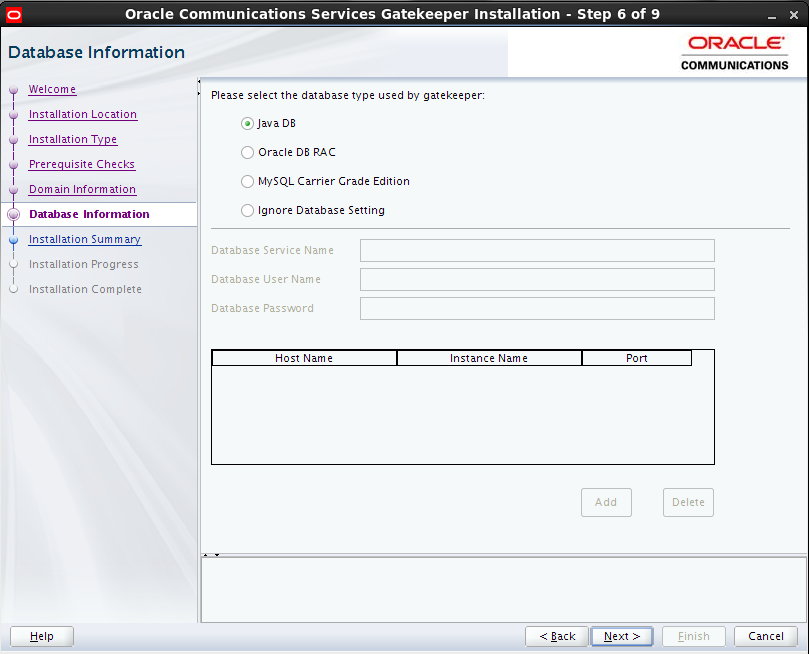This screenshot has width=809, height=654.
Task: Click the Installation Complete step bullet icon
Action: pyautogui.click(x=14, y=289)
